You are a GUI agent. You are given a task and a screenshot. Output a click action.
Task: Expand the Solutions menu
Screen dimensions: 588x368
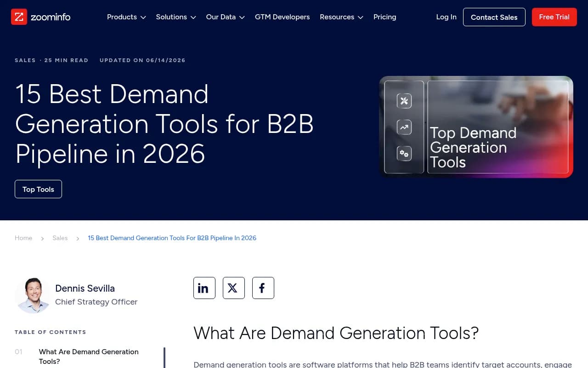tap(176, 17)
